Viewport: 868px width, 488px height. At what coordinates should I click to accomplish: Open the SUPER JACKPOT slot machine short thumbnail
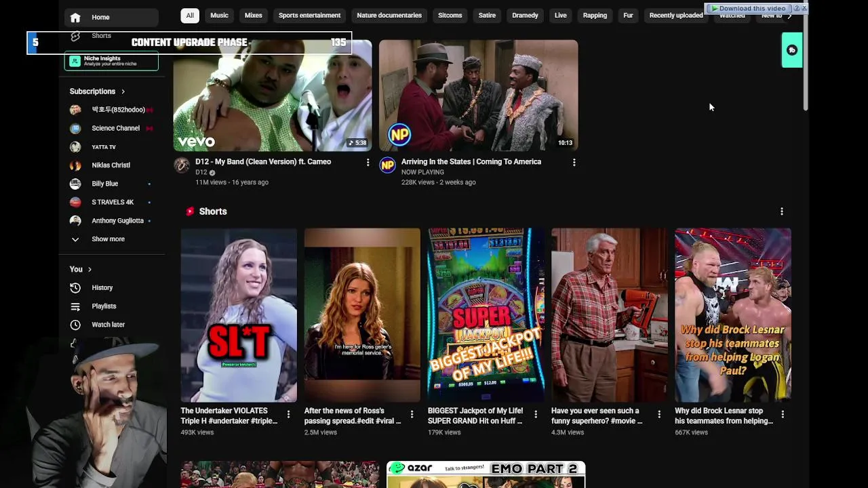coord(486,315)
